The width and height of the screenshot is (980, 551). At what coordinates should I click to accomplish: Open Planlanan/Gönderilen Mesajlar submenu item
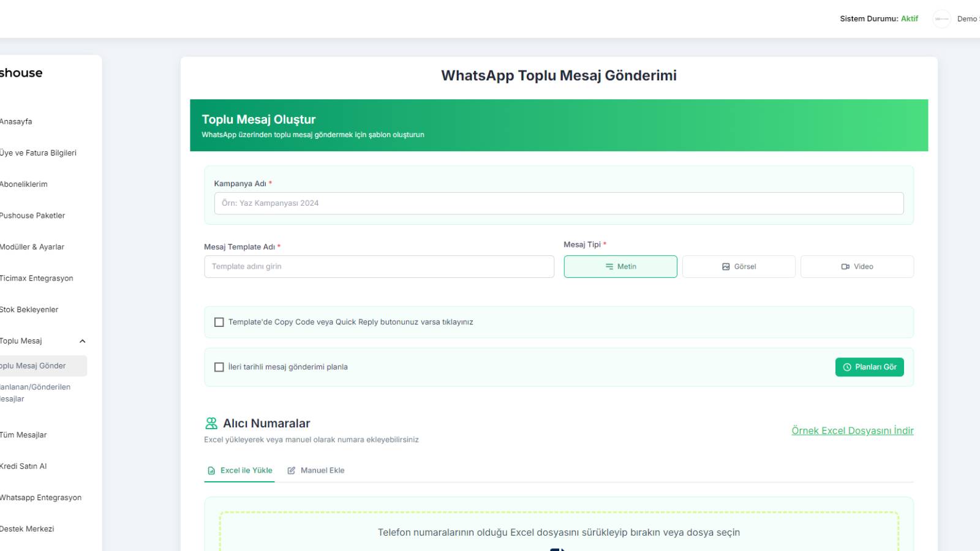point(35,393)
